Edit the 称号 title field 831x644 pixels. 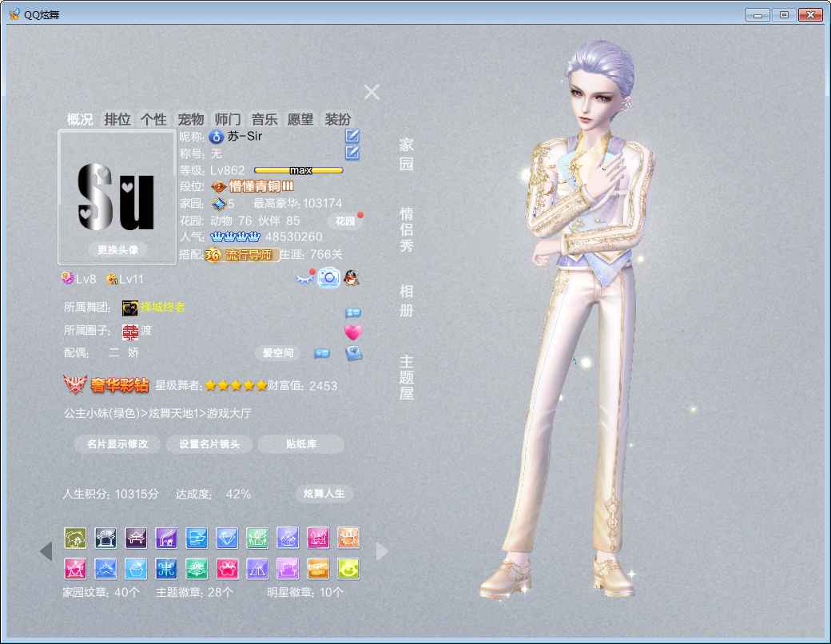[352, 153]
